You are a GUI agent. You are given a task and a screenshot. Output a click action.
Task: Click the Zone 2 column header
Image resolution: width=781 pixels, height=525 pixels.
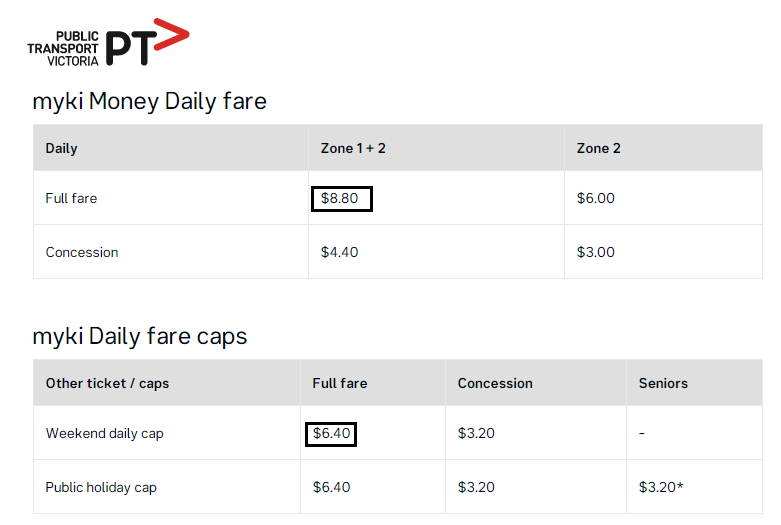[x=598, y=148]
